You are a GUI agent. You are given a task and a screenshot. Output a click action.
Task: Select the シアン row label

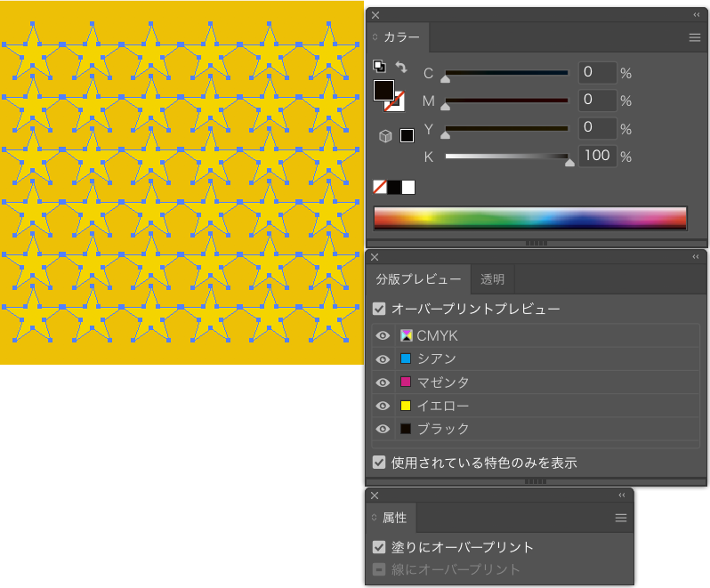(437, 358)
